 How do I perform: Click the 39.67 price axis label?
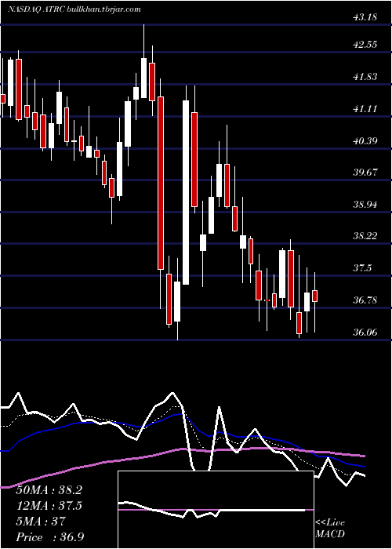pos(365,172)
